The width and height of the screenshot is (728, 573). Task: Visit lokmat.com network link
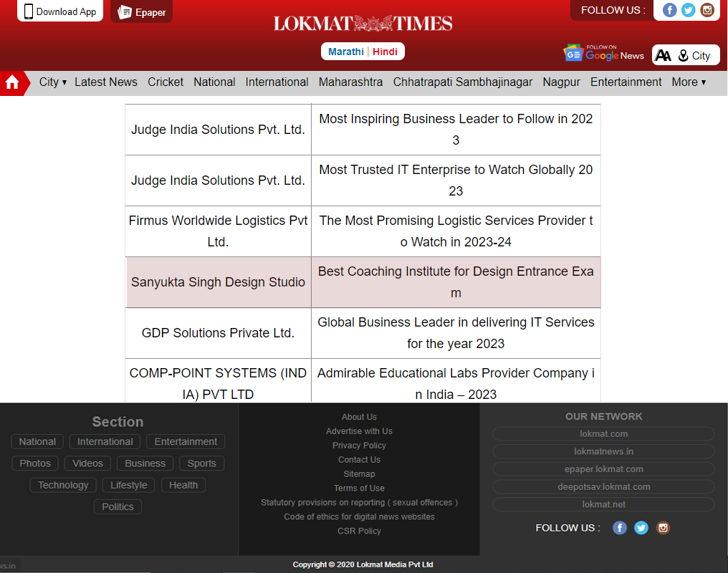pyautogui.click(x=603, y=434)
